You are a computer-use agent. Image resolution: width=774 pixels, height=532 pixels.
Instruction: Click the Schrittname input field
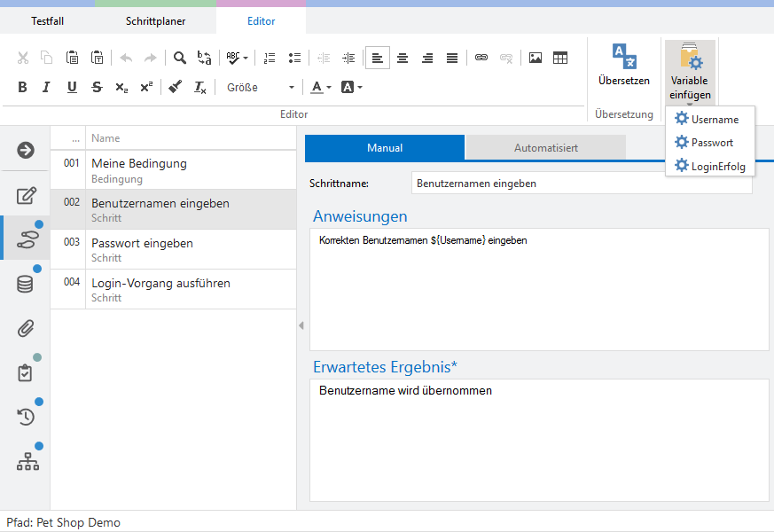click(x=581, y=184)
